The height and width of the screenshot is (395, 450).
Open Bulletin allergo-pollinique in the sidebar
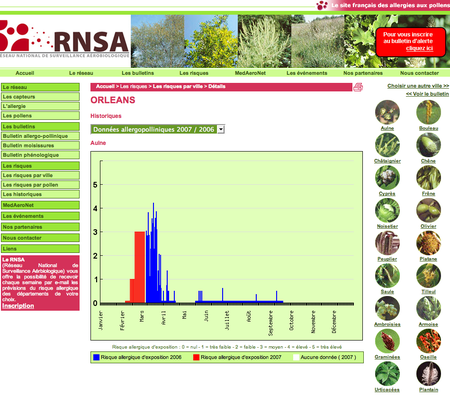(40, 136)
